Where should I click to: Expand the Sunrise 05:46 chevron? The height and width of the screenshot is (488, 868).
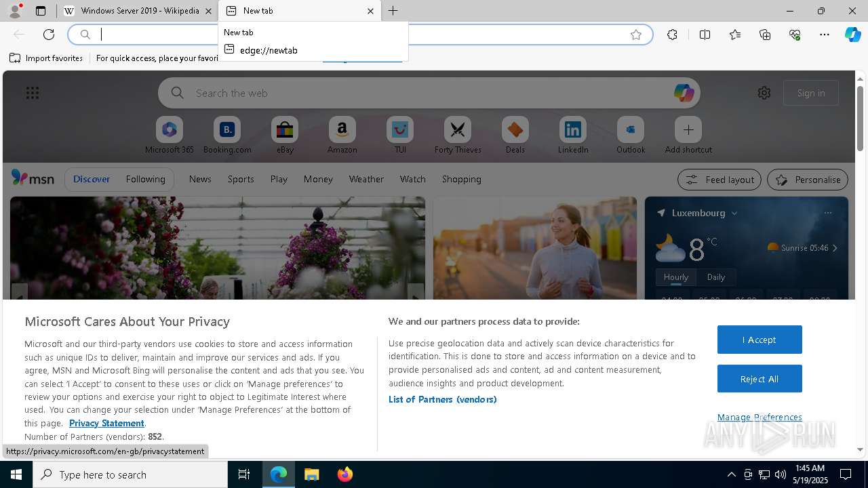click(835, 248)
